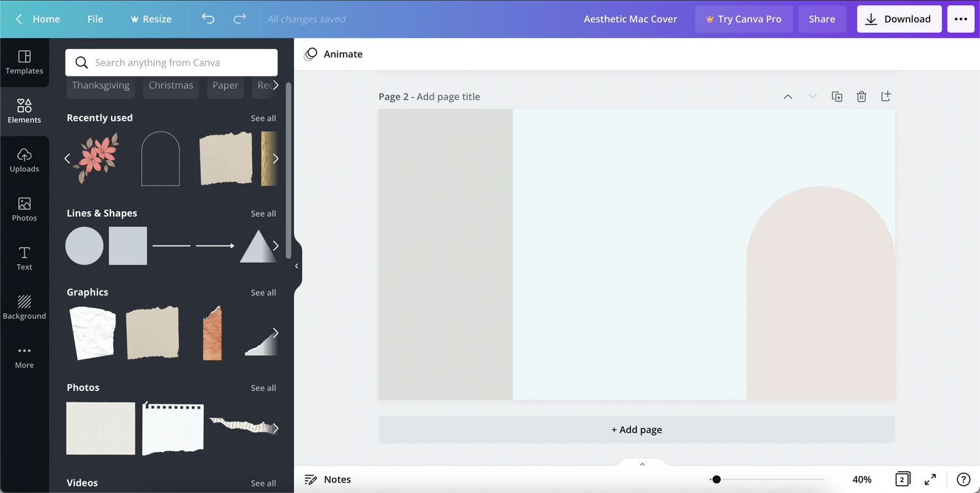Collapse the Elements side panel
The image size is (980, 493).
(297, 265)
